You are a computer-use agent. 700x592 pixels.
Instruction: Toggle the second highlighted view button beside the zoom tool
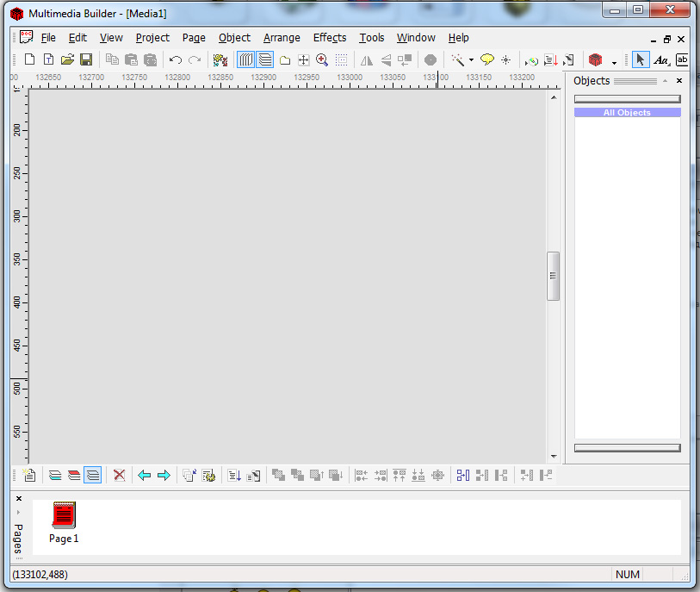pyautogui.click(x=265, y=60)
